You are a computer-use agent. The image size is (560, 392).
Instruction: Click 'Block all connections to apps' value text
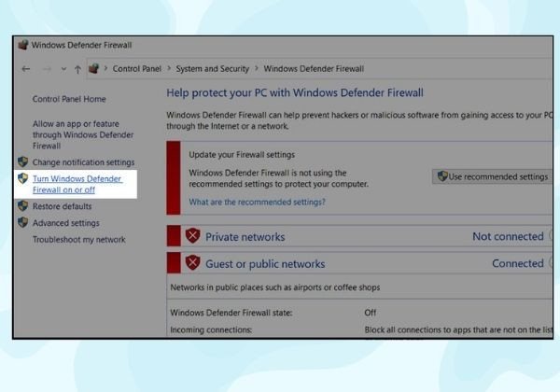458,329
